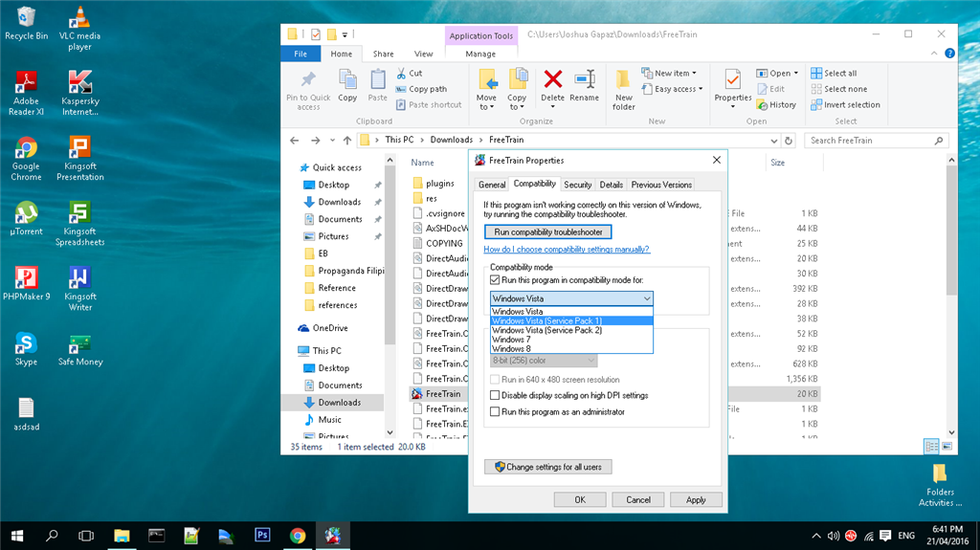Select OneDrive in the navigation pane

point(330,328)
